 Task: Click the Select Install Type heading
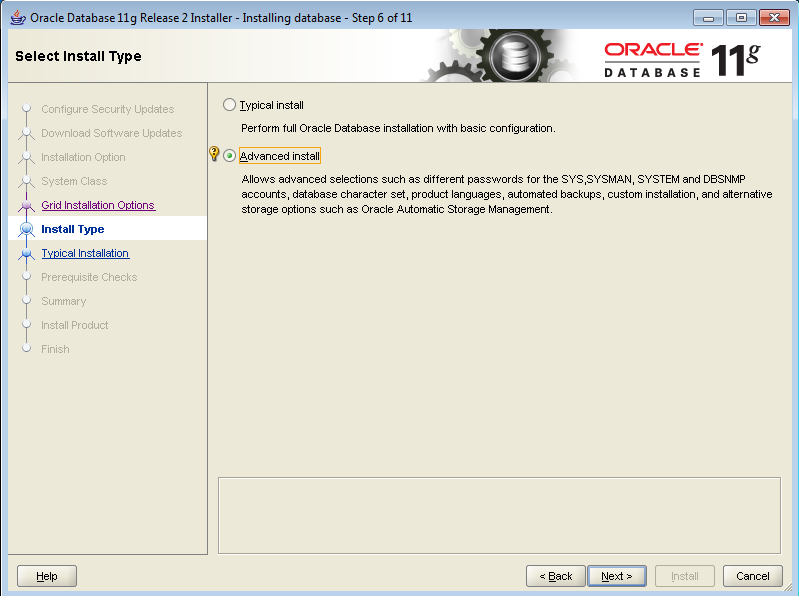click(x=78, y=56)
